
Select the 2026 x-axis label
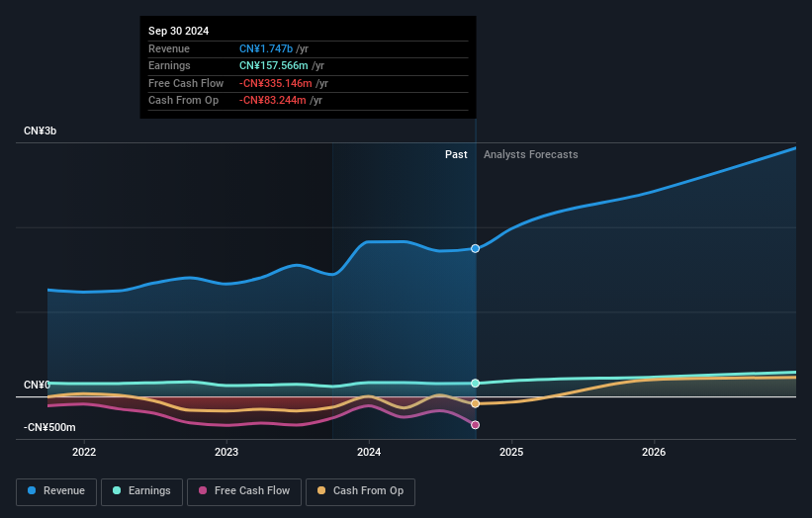coord(654,452)
